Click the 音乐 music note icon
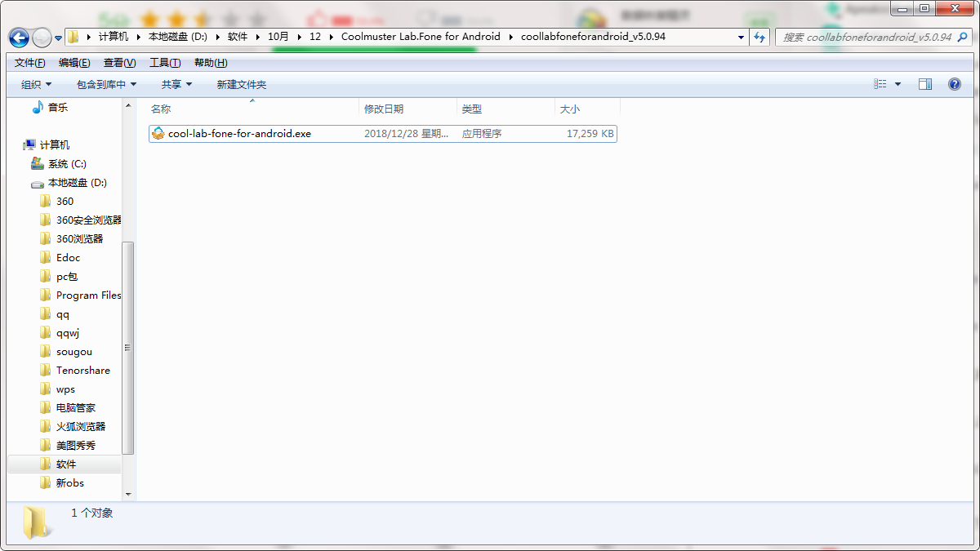This screenshot has width=980, height=551. coord(38,107)
